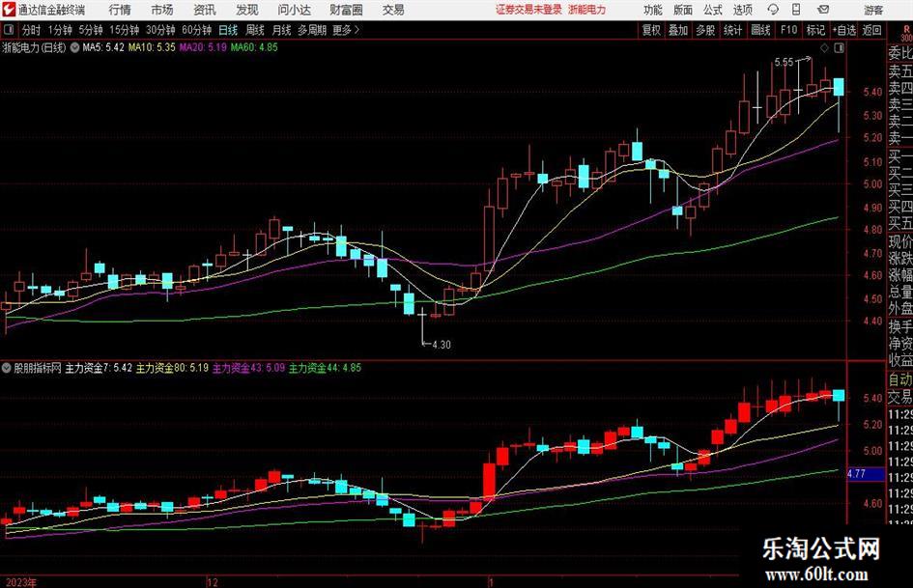913x588 pixels.
Task: Toggle the left sidebar panel icon
Action: click(8, 30)
